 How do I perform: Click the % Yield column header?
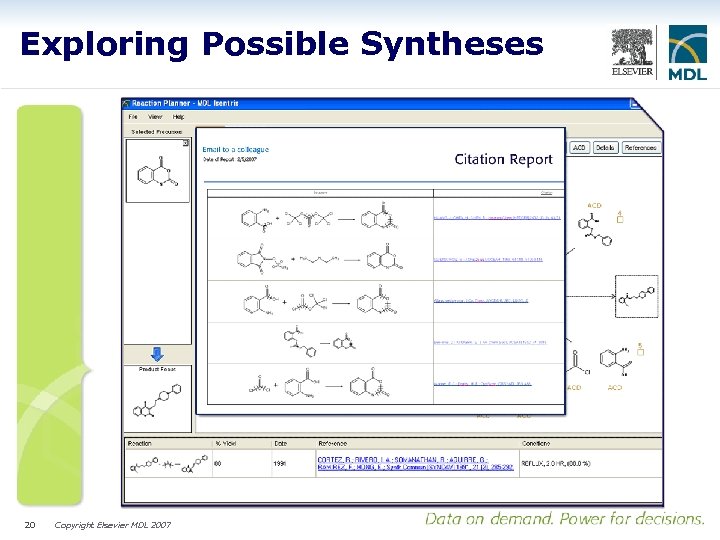coord(225,444)
